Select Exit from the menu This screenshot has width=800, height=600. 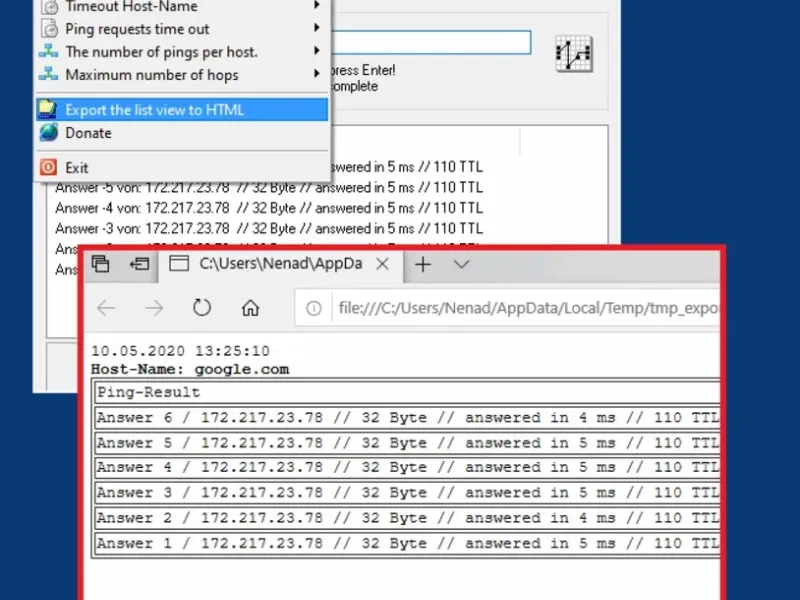[x=182, y=167]
